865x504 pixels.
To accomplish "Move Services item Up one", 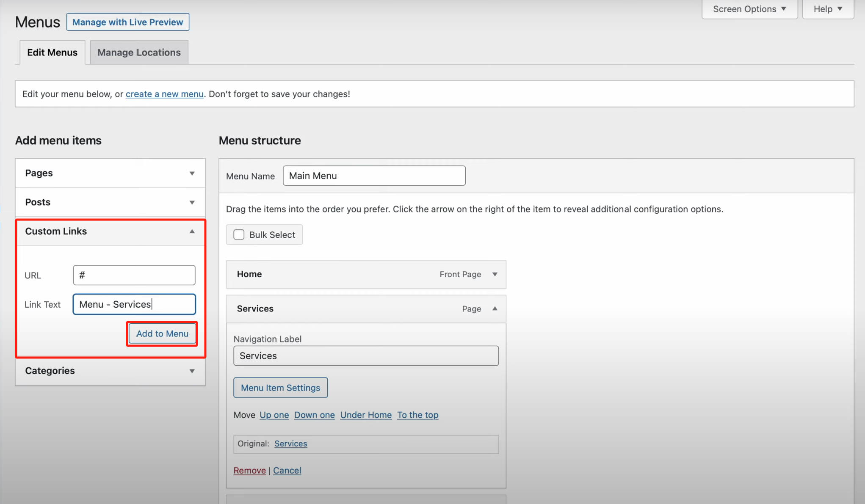I will coord(274,415).
